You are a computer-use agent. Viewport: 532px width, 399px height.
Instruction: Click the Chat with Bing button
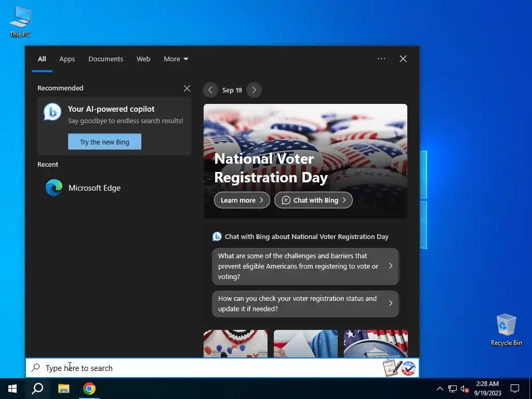coord(313,200)
